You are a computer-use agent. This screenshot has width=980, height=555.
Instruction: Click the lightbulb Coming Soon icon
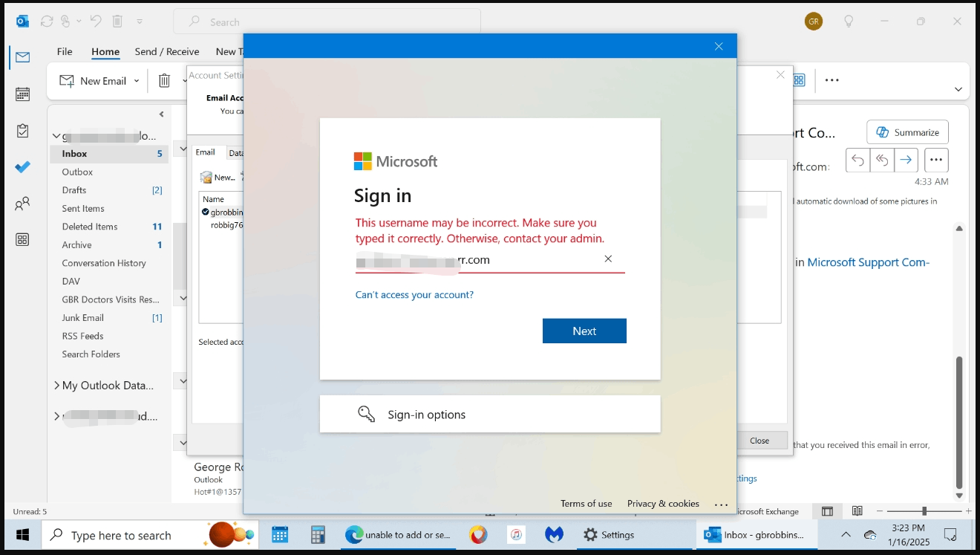click(849, 22)
